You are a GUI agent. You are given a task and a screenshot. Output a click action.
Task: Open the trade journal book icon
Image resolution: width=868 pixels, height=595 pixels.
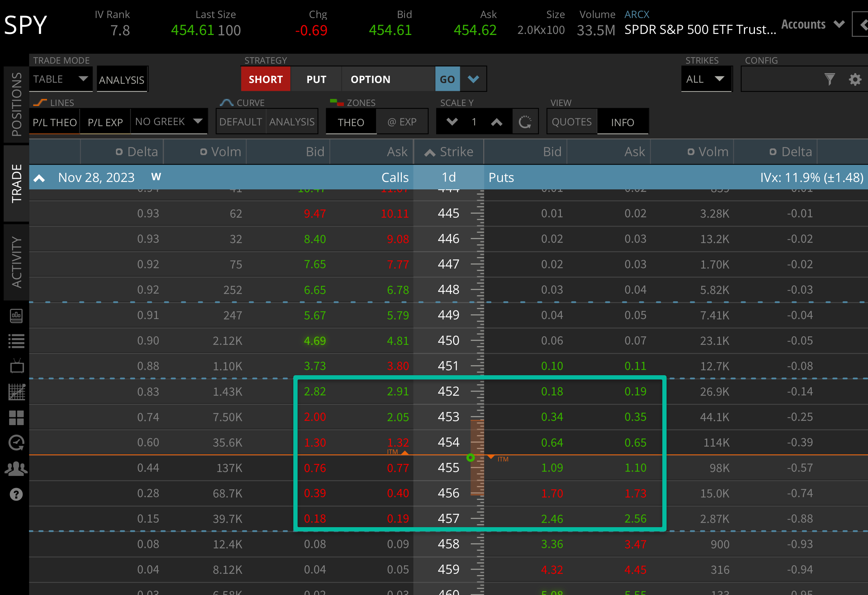click(16, 316)
